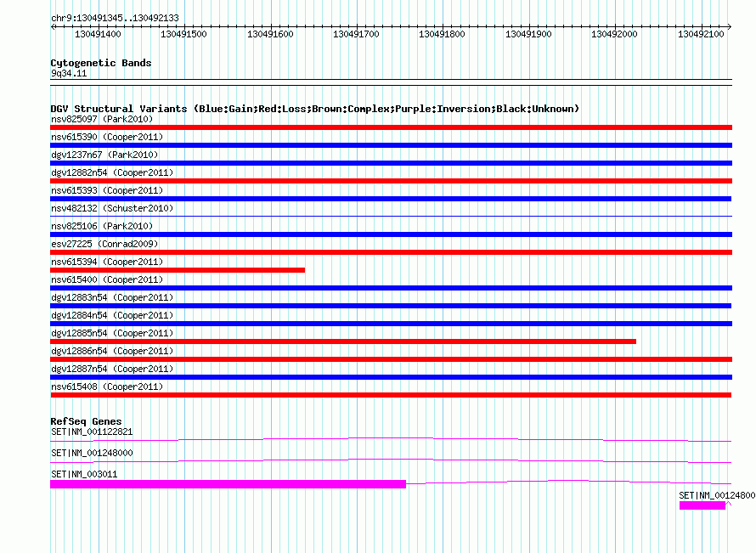Click the dgv12885n54 (Cooper2011) variant label
The image size is (756, 553).
tap(112, 333)
